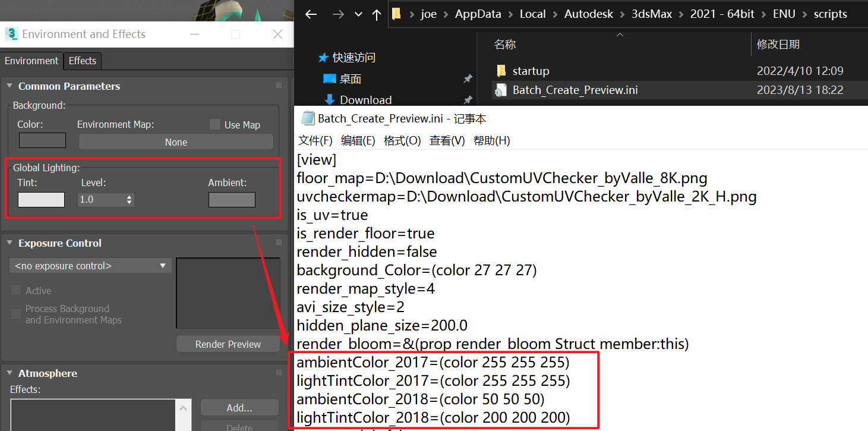Click '3dsMax' breadcrumb in address bar
Viewport: 868px width, 431px height.
point(652,14)
